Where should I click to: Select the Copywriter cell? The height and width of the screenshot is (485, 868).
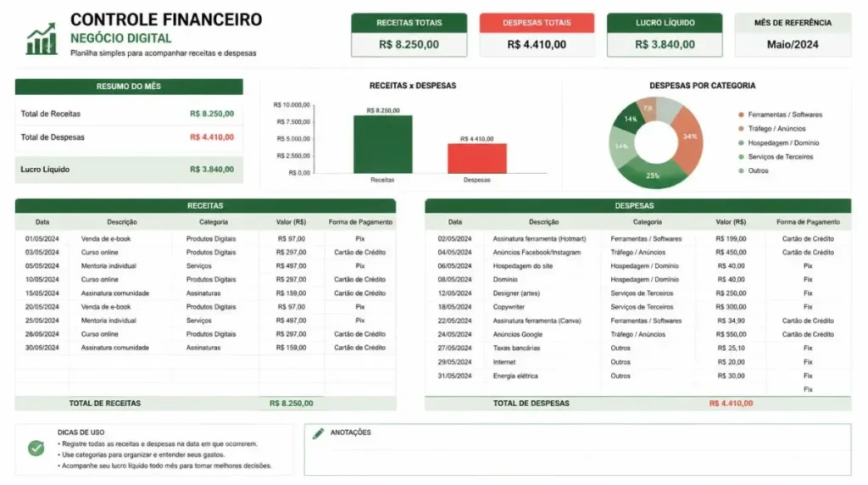pyautogui.click(x=509, y=307)
